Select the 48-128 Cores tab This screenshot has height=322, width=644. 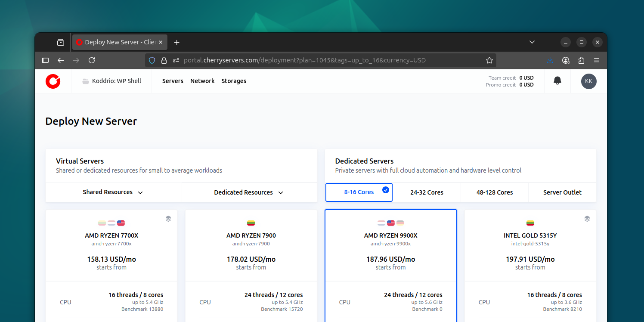click(495, 192)
